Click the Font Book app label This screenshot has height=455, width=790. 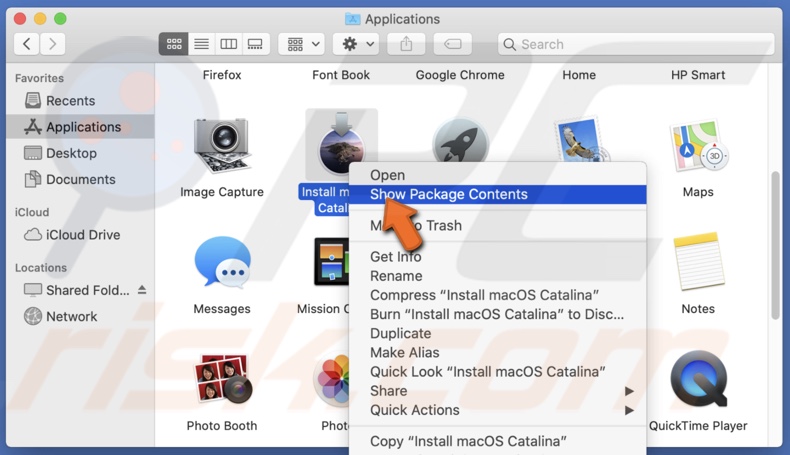tap(341, 75)
